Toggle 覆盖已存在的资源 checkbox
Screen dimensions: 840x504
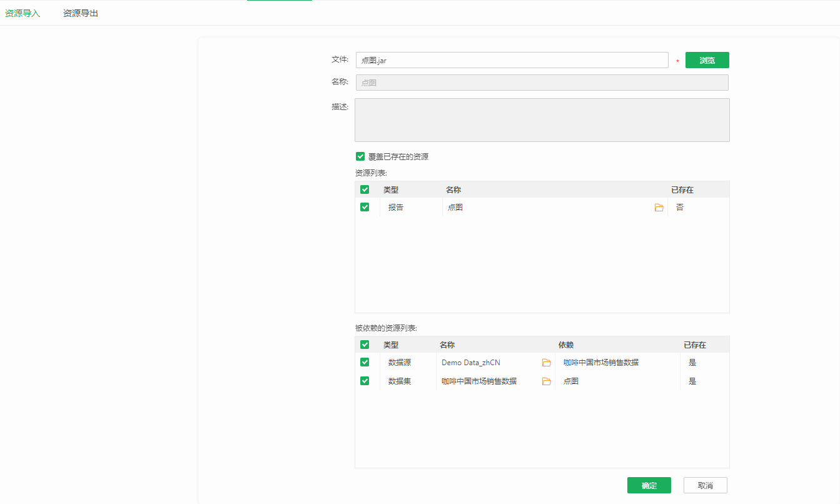point(360,156)
